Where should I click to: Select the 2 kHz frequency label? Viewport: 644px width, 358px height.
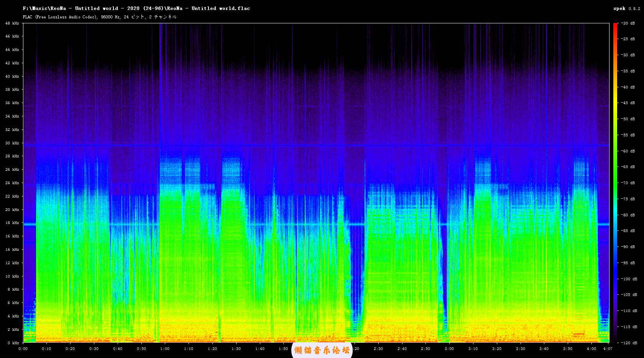[13, 329]
